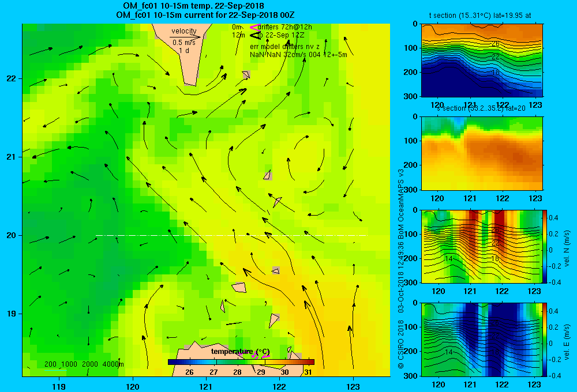Click the '0.4' tick on the vel. N colorbar
Image resolution: width=577 pixels, height=392 pixels.
(x=553, y=218)
